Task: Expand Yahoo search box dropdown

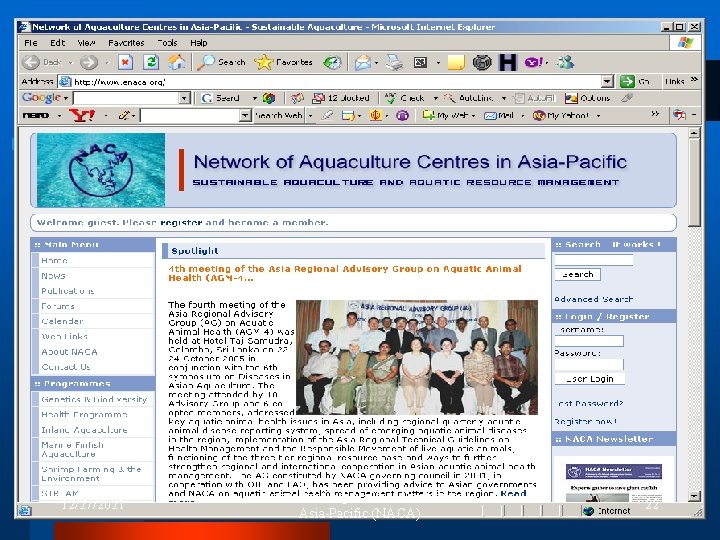Action: point(245,115)
